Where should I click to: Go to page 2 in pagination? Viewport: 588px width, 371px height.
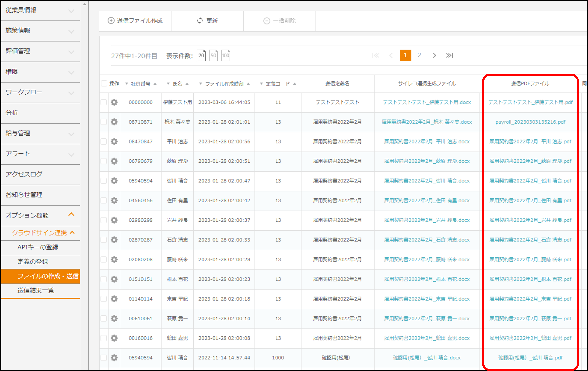pos(419,55)
